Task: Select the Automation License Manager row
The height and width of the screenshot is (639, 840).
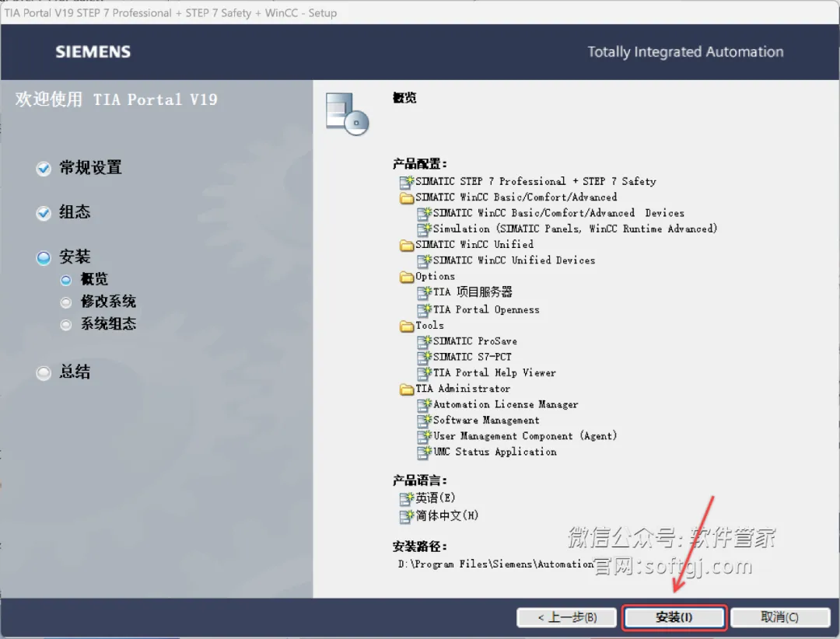Action: coord(506,404)
